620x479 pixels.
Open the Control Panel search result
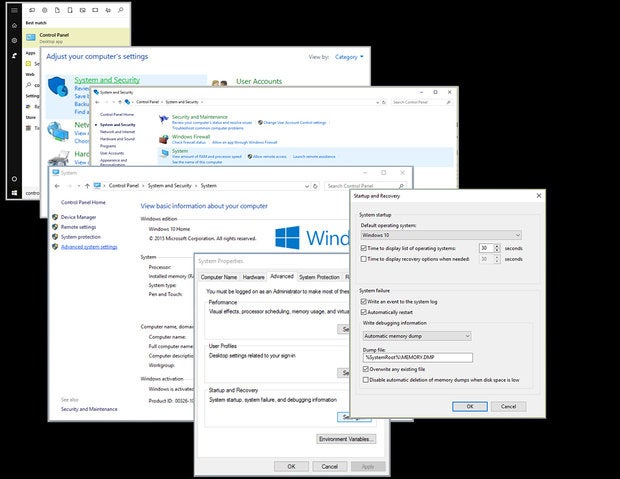click(x=77, y=38)
